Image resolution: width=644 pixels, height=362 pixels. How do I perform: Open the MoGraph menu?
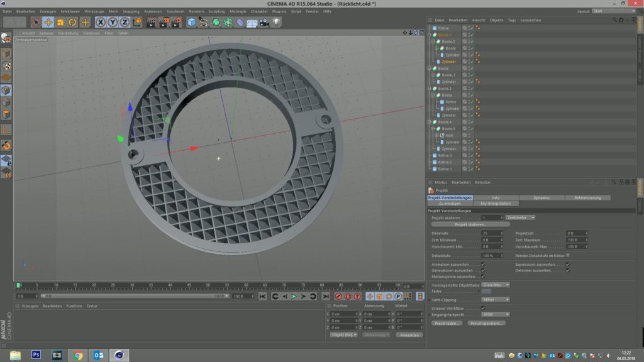tap(238, 11)
